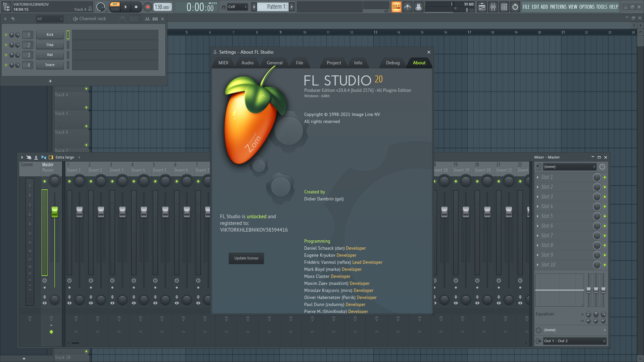Screen dimensions: 644x362
Task: Switch Channel rack to graph editor icon
Action: [147, 19]
